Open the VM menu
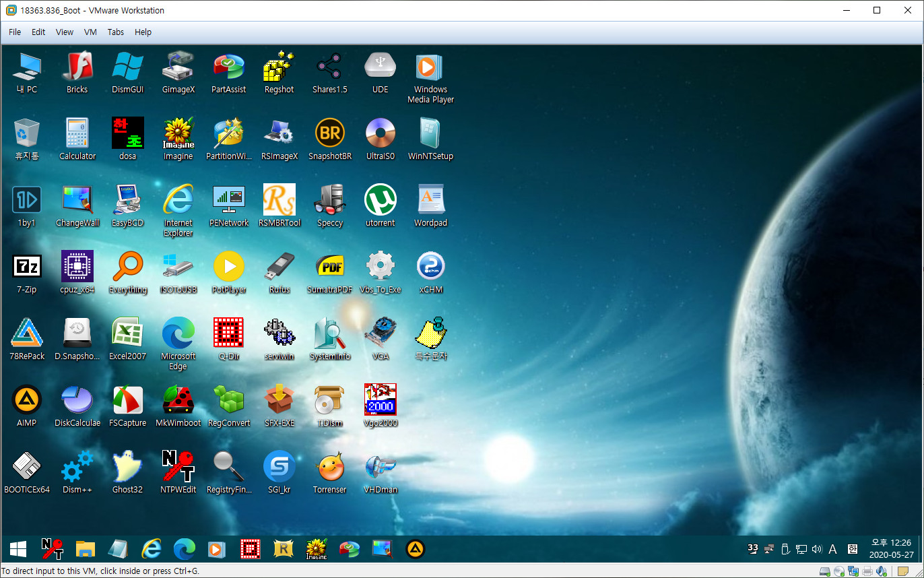The height and width of the screenshot is (578, 924). [90, 32]
